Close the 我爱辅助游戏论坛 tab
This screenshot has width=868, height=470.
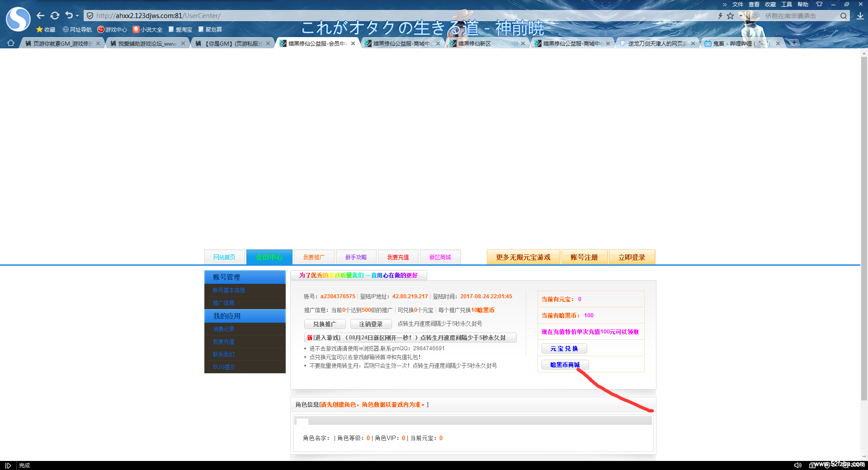(x=183, y=43)
